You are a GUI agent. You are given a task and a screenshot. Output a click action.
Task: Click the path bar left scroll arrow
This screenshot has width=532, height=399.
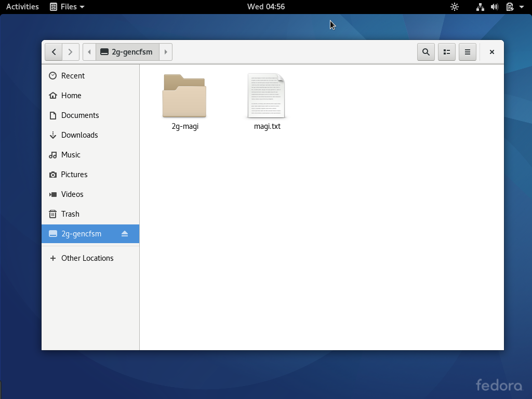[x=89, y=52]
